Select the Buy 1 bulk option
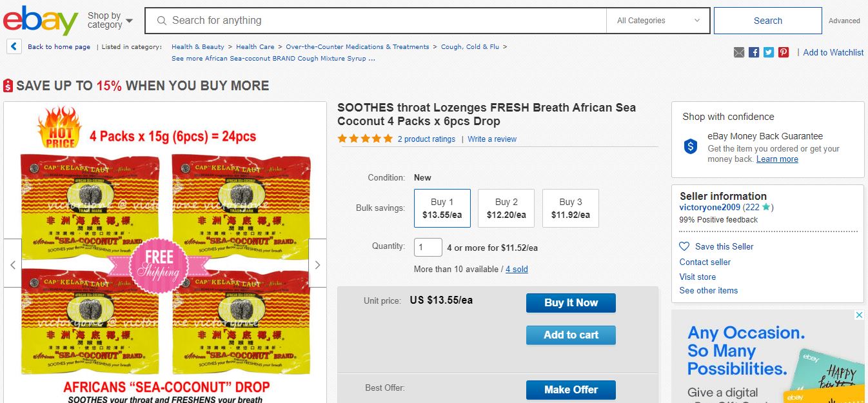The height and width of the screenshot is (403, 868). tap(442, 208)
